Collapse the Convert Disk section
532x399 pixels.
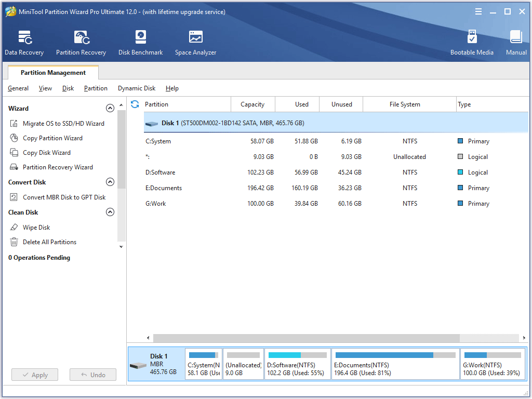(x=110, y=182)
